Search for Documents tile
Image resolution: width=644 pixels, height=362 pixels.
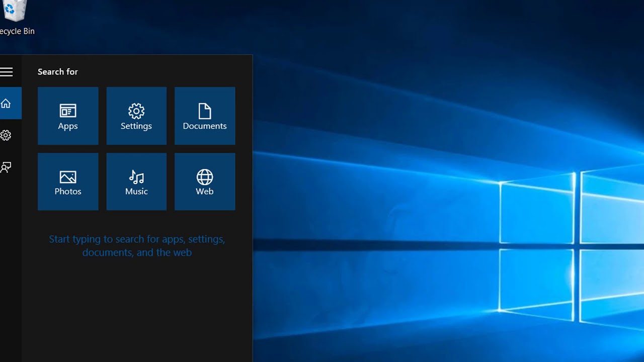[205, 116]
